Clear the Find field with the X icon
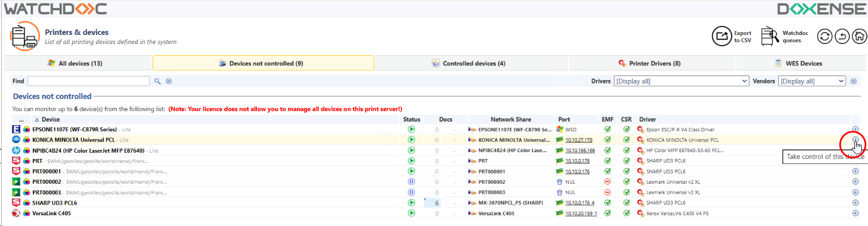Screen dimensions: 868x226 (x=168, y=81)
